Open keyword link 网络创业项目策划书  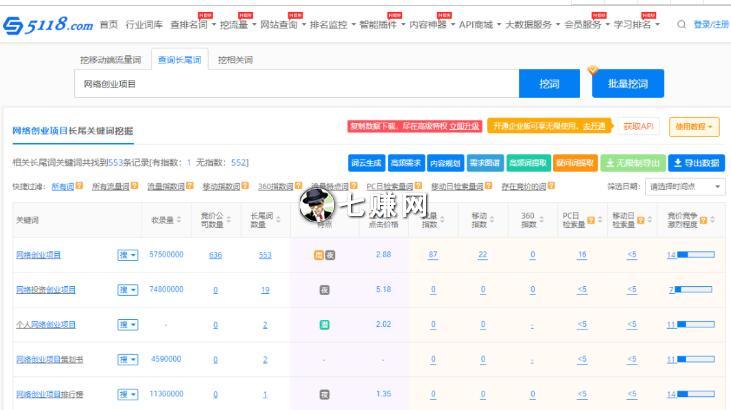tap(49, 360)
